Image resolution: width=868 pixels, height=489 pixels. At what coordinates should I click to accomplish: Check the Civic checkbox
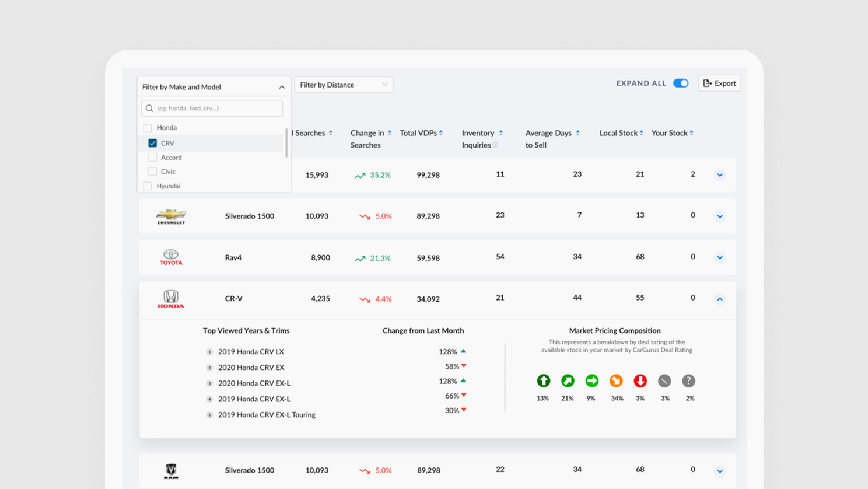[x=152, y=172]
